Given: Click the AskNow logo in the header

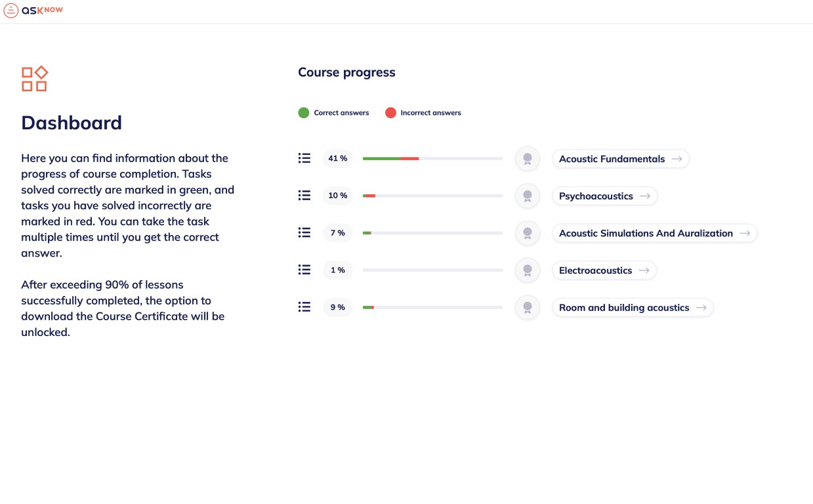Looking at the screenshot, I should (x=33, y=10).
